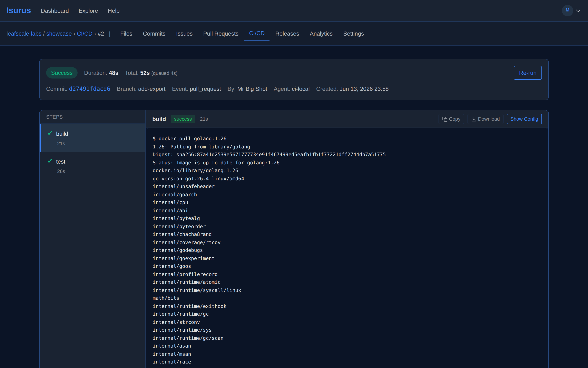Click the green checkmark beside build
Screen dimensions: 588x368
coord(50,133)
